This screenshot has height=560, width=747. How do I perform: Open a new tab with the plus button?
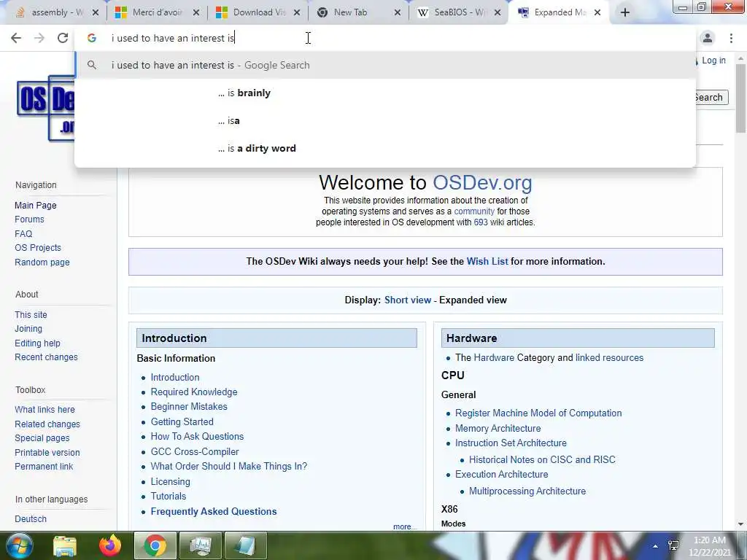click(625, 13)
